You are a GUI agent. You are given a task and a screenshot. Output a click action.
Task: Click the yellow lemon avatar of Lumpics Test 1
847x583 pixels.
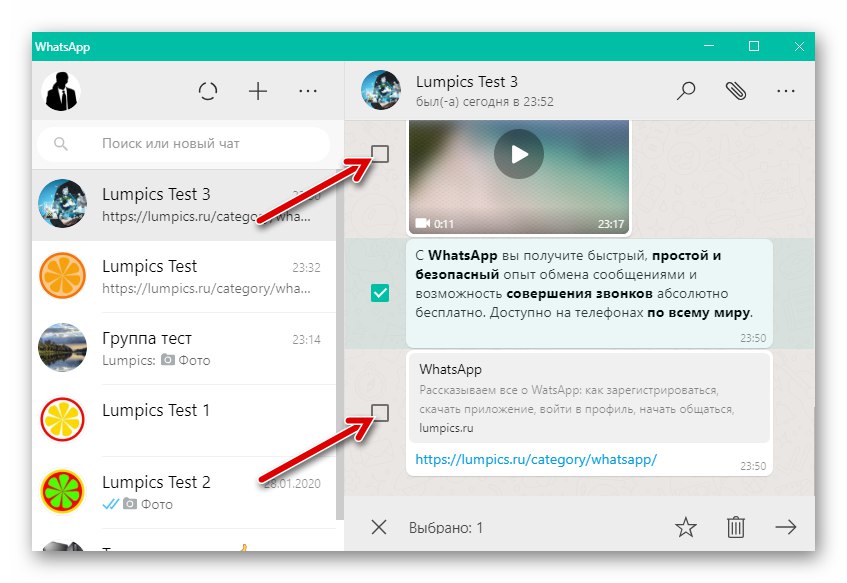click(x=63, y=419)
